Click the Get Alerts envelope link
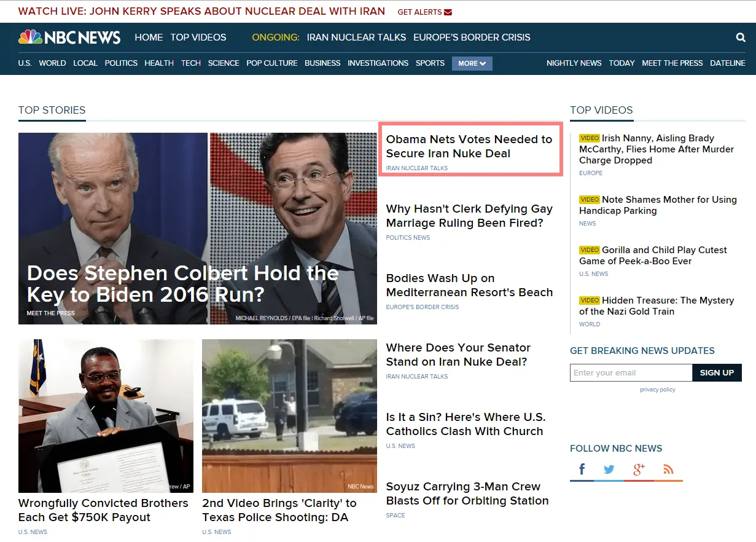 point(424,12)
